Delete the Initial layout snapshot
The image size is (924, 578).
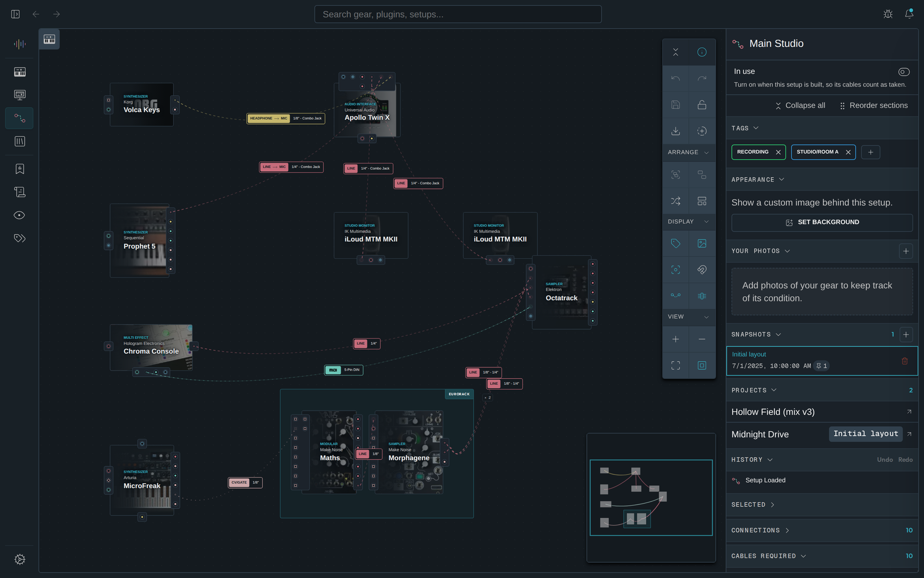(x=905, y=361)
